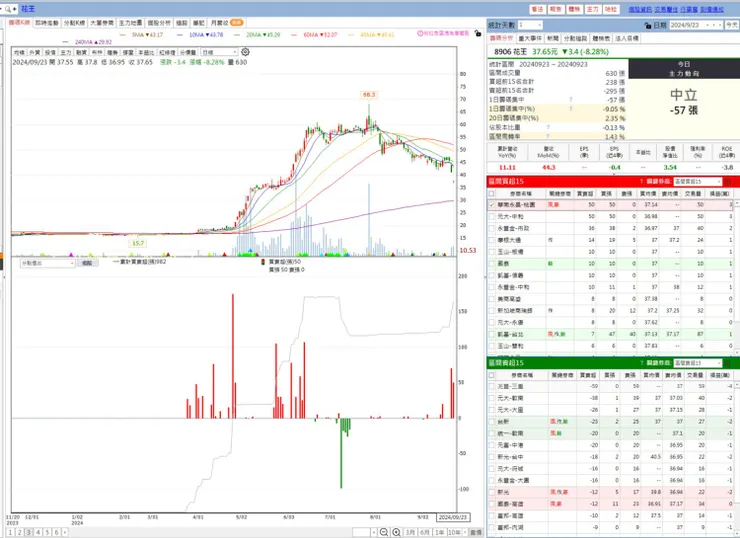Click the help icon beside 區間周轉率
Screen dimensions: 740x538
548,136
